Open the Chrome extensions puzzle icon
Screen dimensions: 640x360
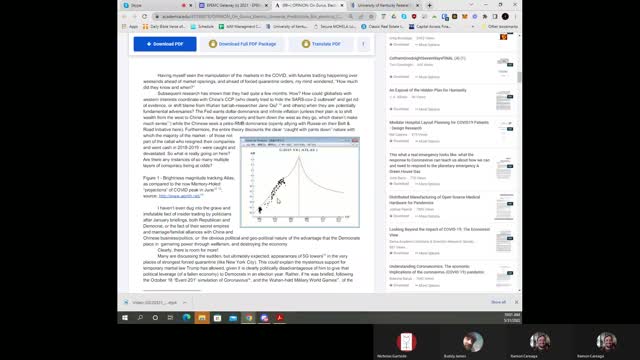(484, 16)
